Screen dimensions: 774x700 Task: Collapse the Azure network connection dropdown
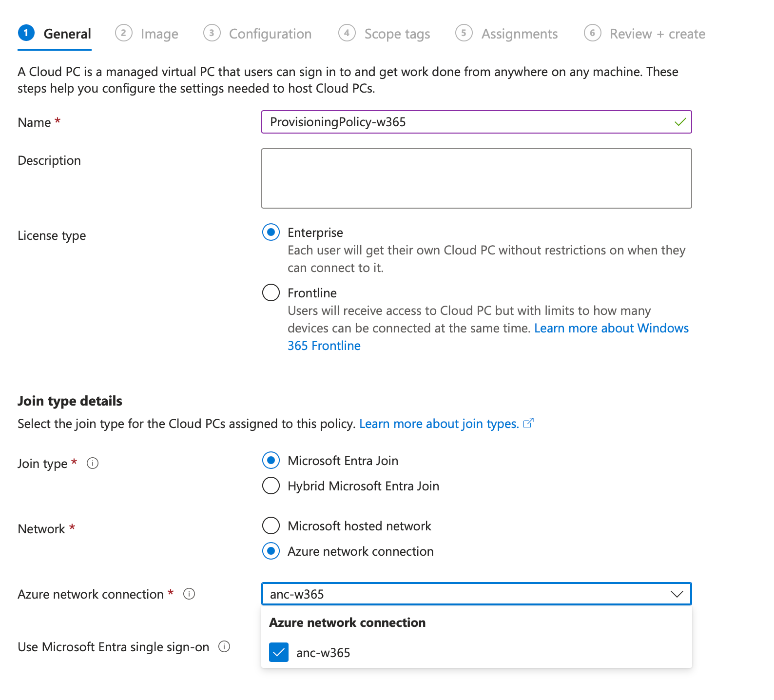point(677,594)
